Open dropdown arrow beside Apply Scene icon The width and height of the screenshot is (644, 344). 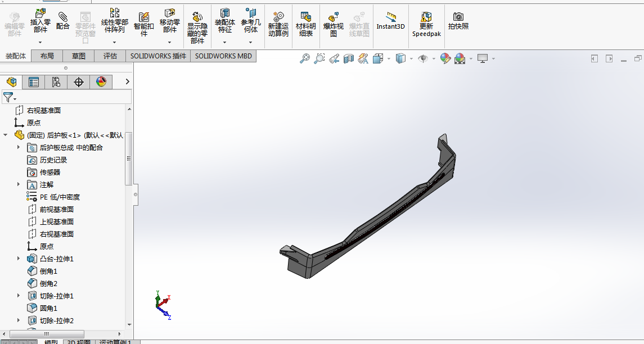[x=471, y=58]
